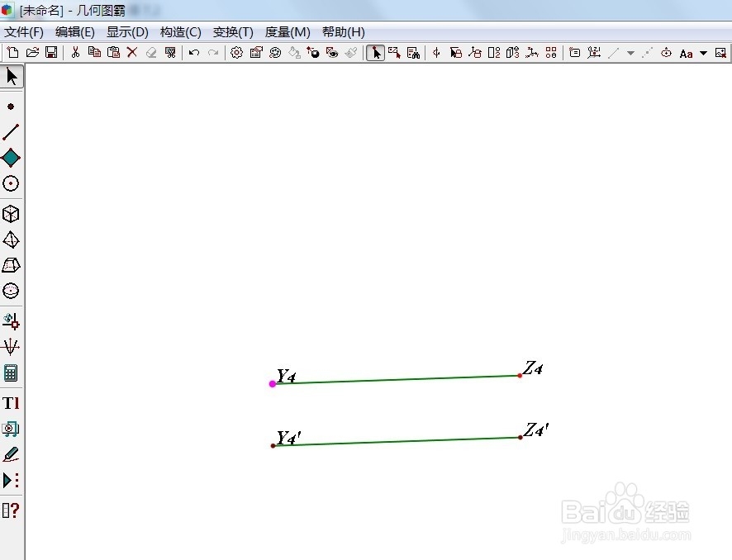Open the Calculator tool
This screenshot has width=732, height=560.
(x=11, y=373)
